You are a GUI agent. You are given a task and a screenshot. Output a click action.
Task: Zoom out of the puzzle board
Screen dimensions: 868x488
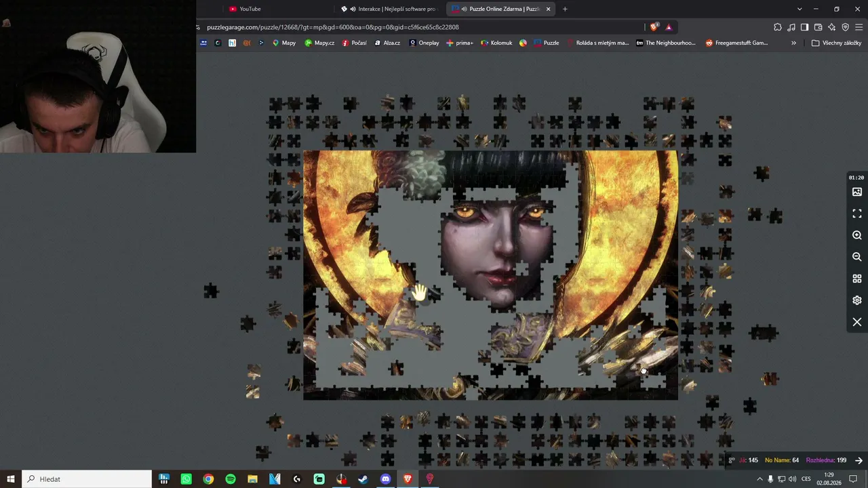[857, 257]
